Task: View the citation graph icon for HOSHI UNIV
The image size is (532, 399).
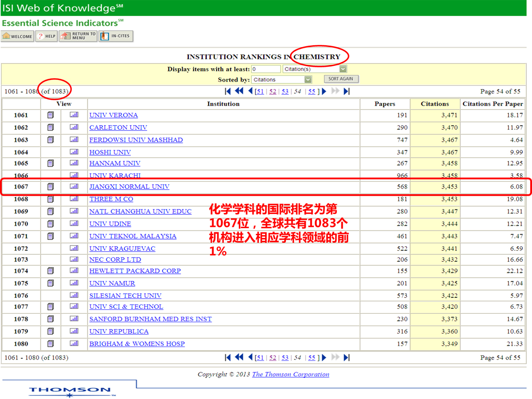Action: tap(74, 152)
